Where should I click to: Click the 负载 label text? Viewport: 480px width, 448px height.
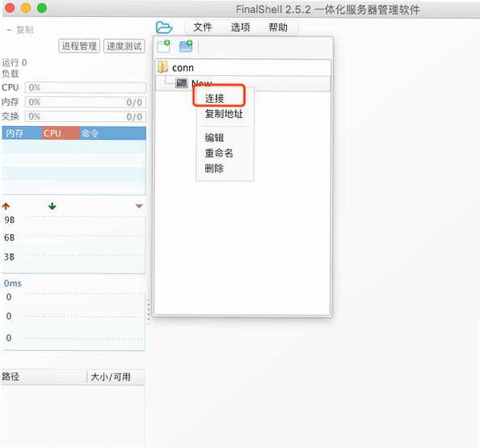click(11, 74)
